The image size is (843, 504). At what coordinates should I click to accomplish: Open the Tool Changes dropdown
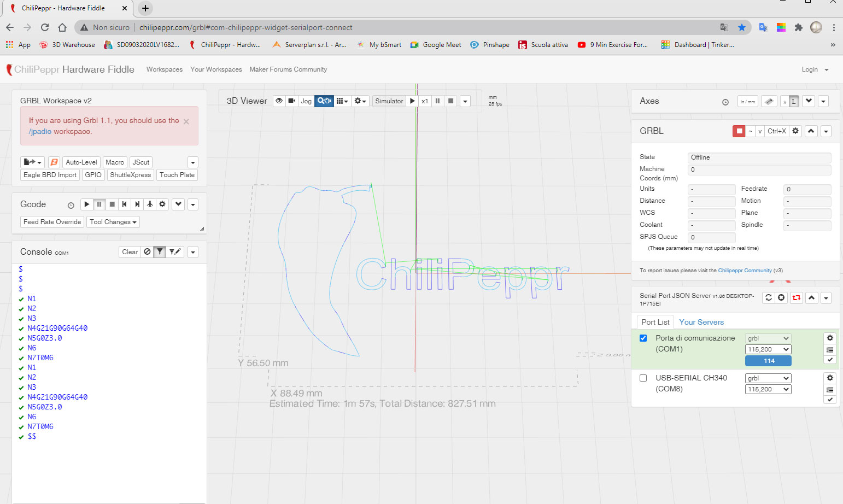coord(113,222)
